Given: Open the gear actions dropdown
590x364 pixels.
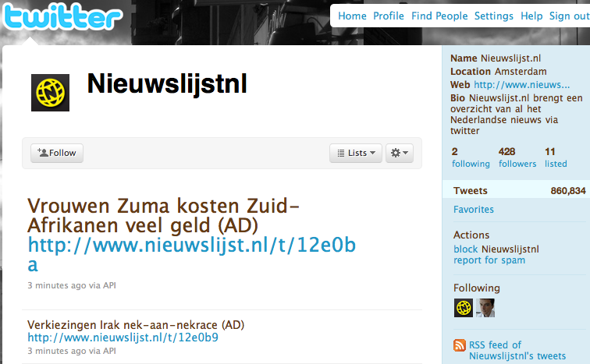Looking at the screenshot, I should click(400, 153).
